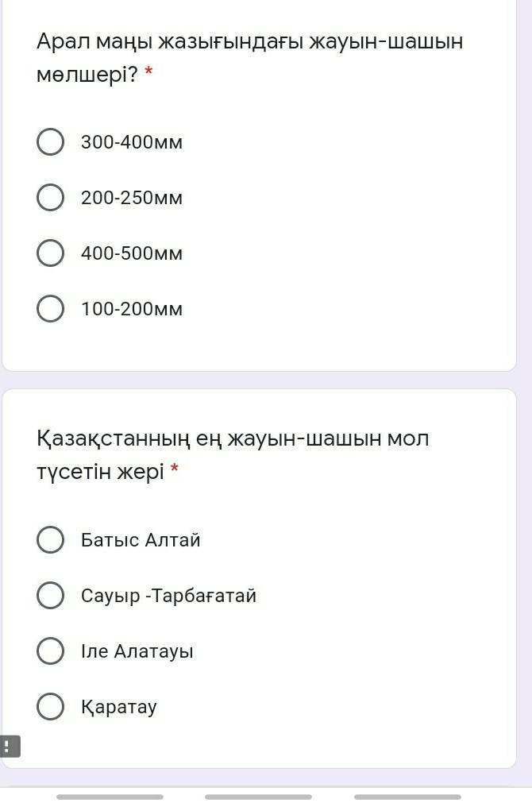This screenshot has width=532, height=807.
Task: Select Қаратау radio button
Action: [x=51, y=706]
